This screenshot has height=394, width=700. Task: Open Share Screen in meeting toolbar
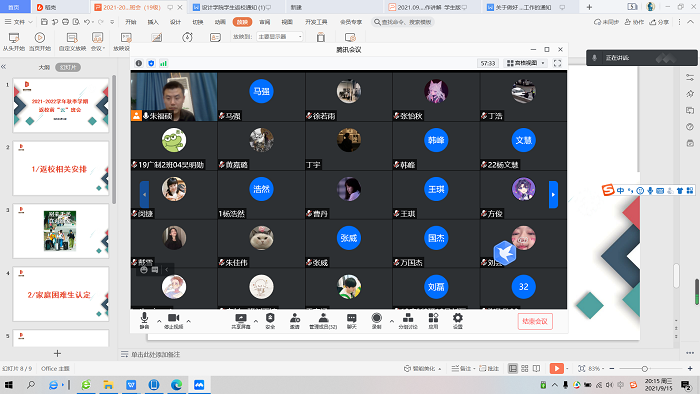click(241, 321)
